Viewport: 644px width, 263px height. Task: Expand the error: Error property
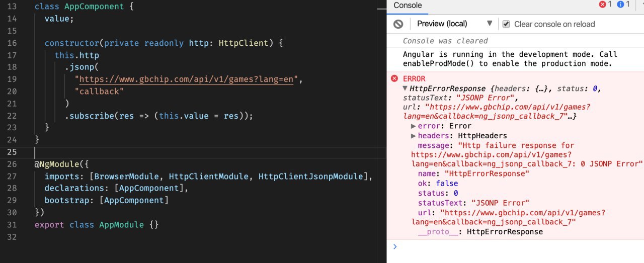coord(414,126)
